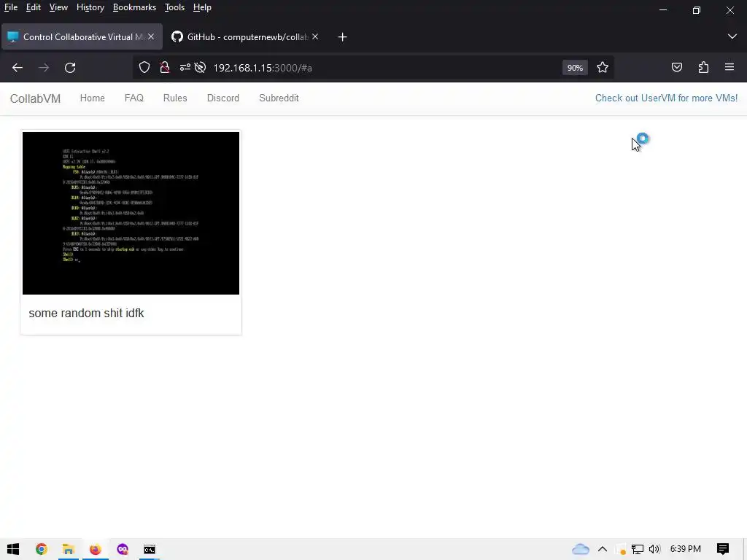Open File Explorer from the taskbar

(68, 549)
